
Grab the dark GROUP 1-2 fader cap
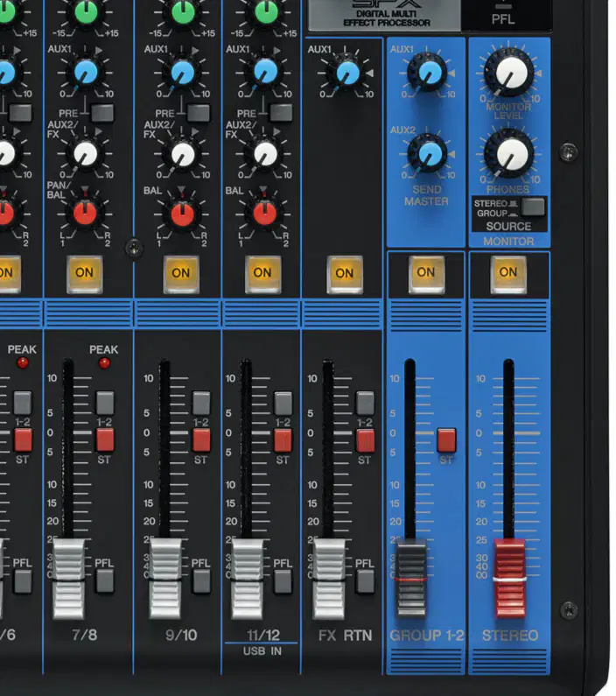[x=411, y=579]
